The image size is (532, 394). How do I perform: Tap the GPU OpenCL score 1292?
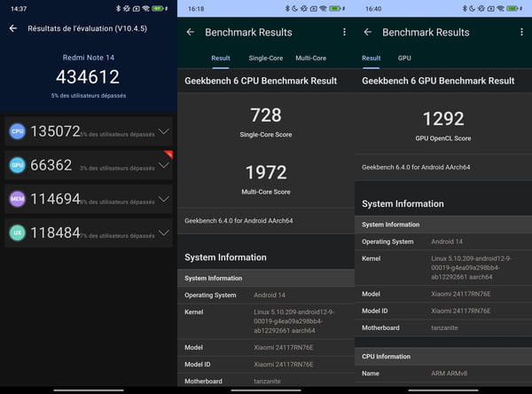pyautogui.click(x=443, y=119)
